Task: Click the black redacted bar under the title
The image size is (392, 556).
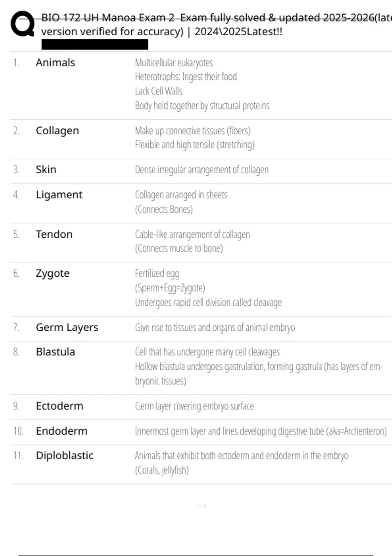Action: click(x=95, y=44)
